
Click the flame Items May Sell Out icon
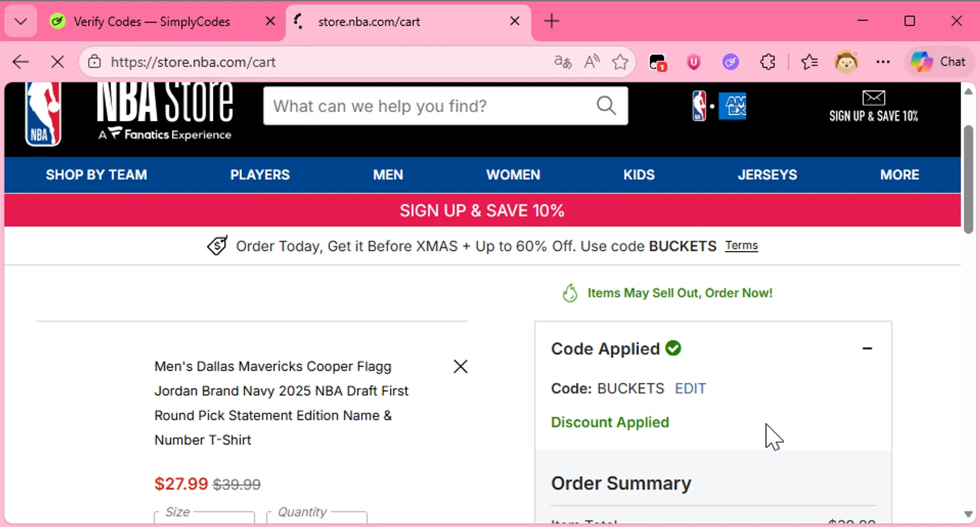pyautogui.click(x=570, y=293)
